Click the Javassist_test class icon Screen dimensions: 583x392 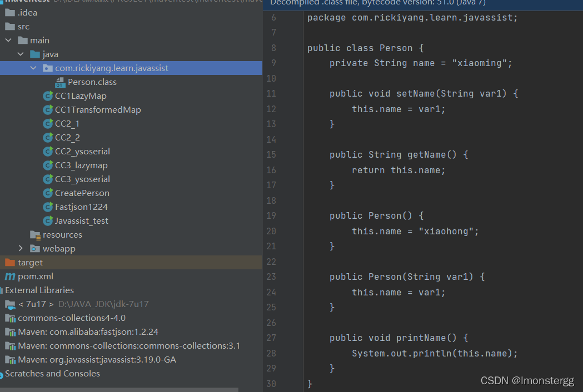[48, 221]
